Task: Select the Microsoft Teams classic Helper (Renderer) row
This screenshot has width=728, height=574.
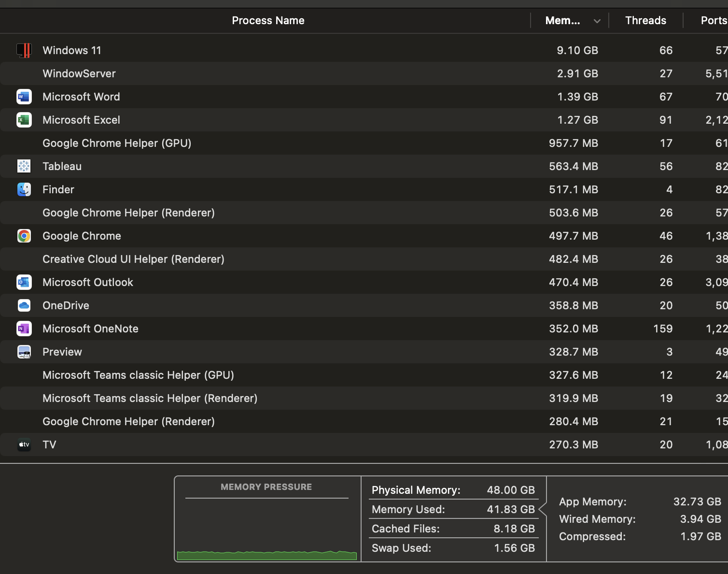Action: tap(364, 398)
